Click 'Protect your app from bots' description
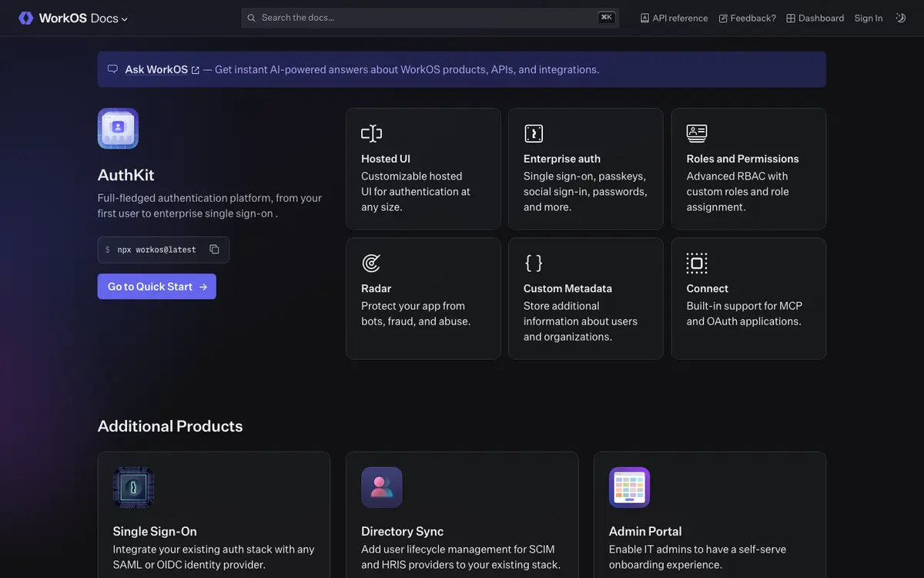 tap(416, 314)
